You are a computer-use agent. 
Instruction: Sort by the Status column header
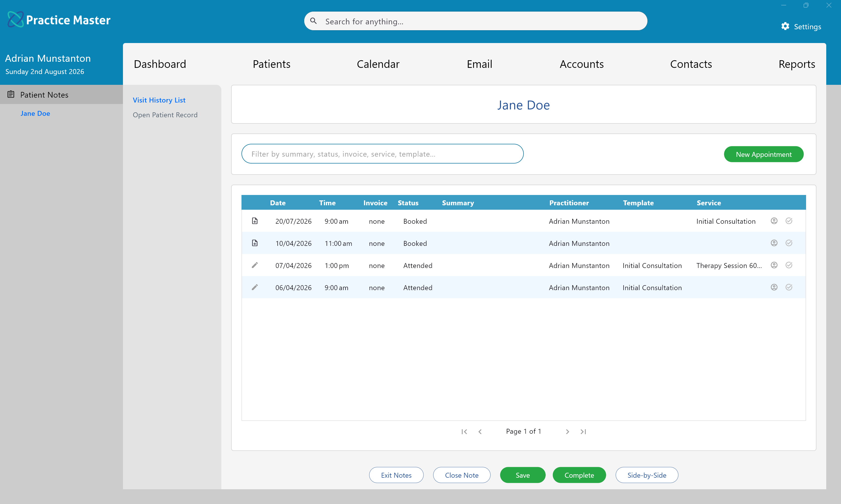click(x=408, y=203)
